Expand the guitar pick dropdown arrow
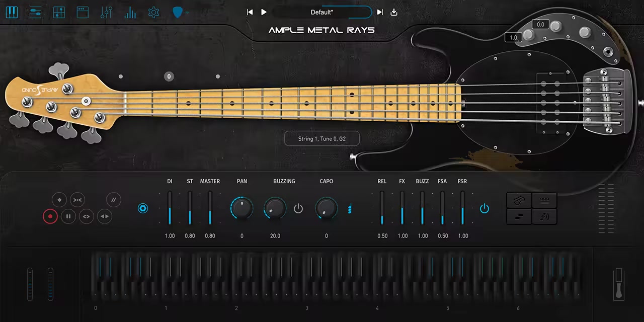644x322 pixels. point(188,12)
